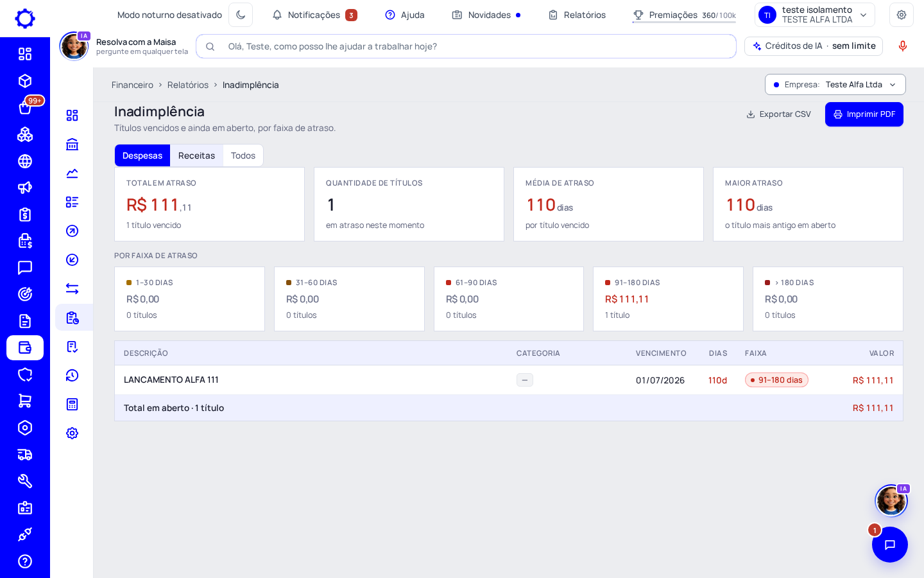
Task: Open Novidades in the top bar
Action: tap(486, 15)
